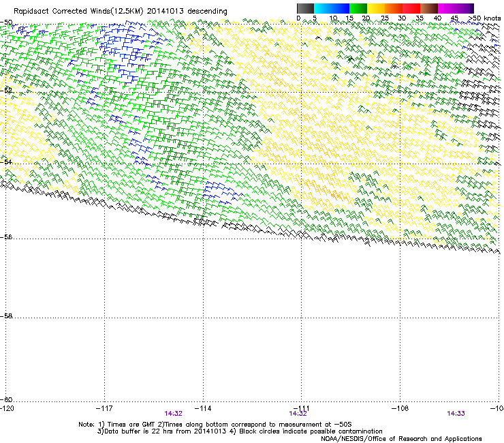504x443 pixels.
Task: Click the 'NOAA/NESDIS/Office of Research and Applications' credit
Action: point(401,439)
